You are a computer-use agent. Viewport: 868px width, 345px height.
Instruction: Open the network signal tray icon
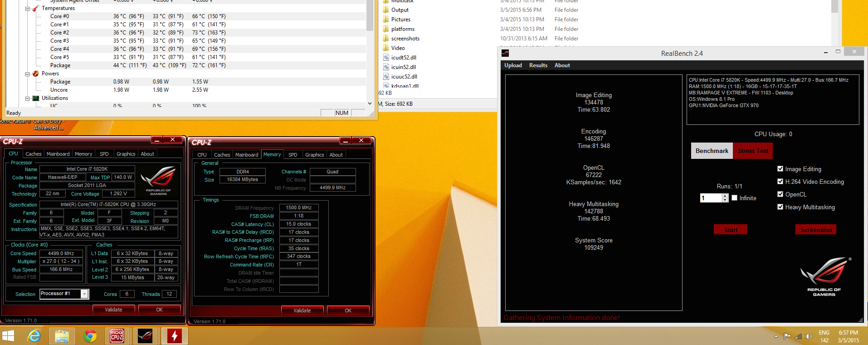[798, 336]
